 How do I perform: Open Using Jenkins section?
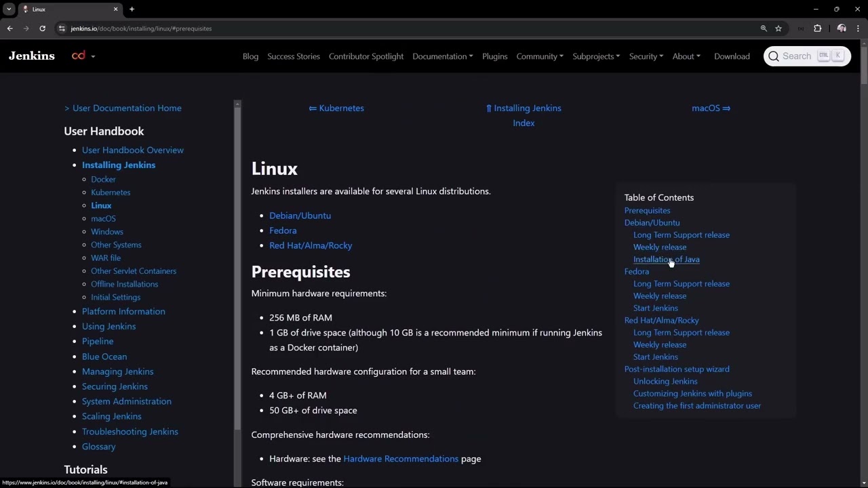(x=108, y=326)
